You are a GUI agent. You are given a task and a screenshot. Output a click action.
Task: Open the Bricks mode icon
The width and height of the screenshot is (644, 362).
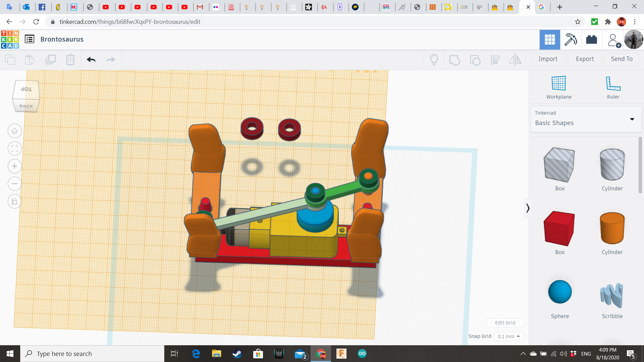click(x=591, y=40)
